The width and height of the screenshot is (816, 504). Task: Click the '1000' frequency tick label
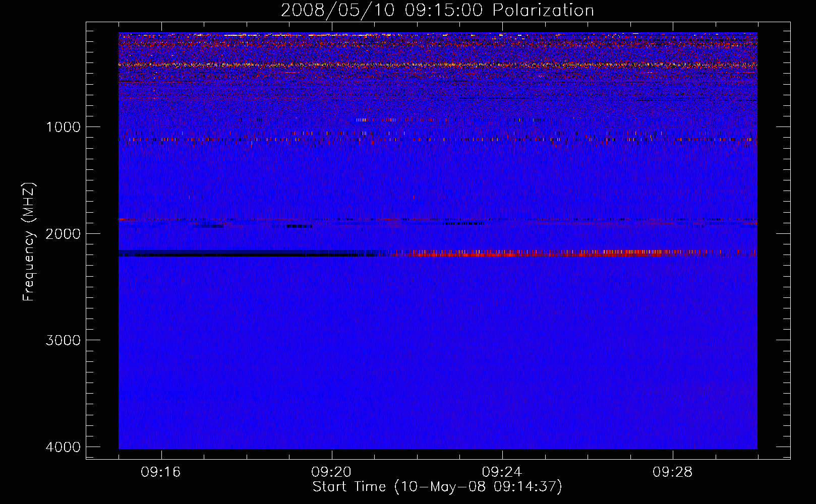click(63, 127)
